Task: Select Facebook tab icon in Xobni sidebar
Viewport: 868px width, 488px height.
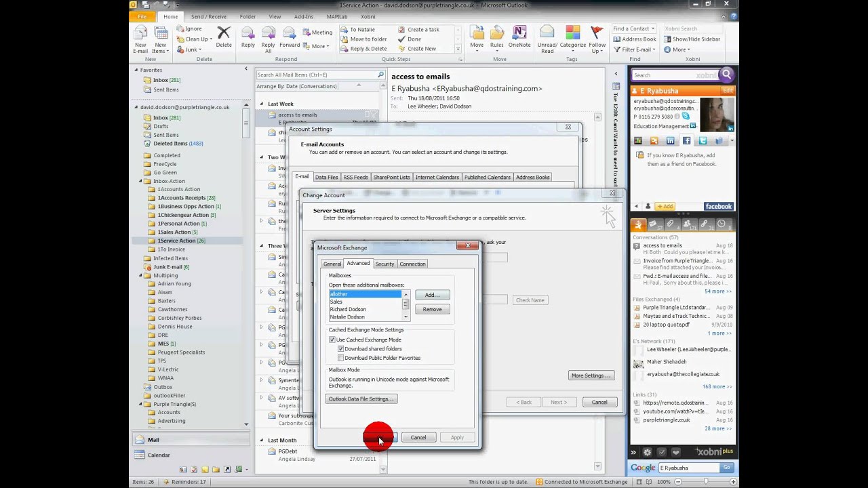Action: (x=686, y=141)
